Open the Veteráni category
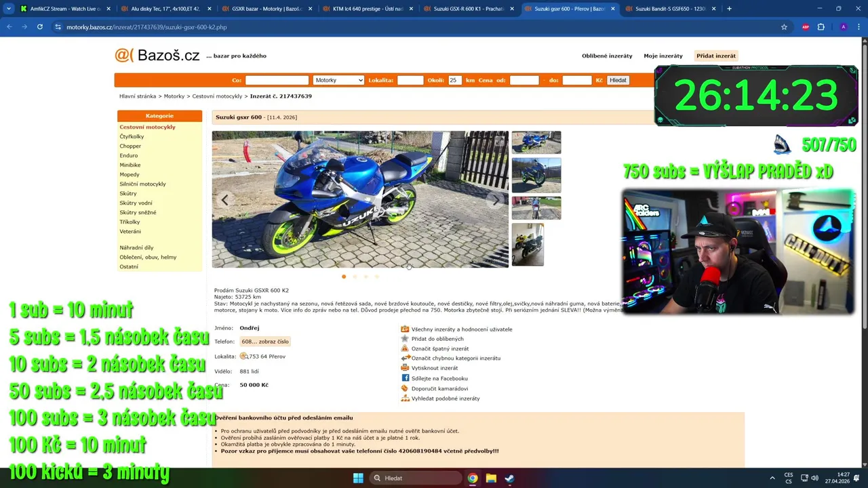 tap(130, 231)
